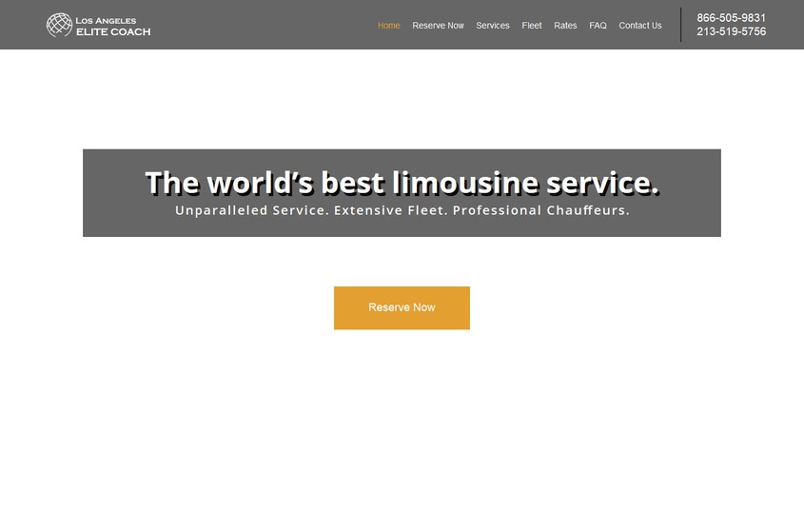804x532 pixels.
Task: Click the globe logo icon
Action: 59,25
